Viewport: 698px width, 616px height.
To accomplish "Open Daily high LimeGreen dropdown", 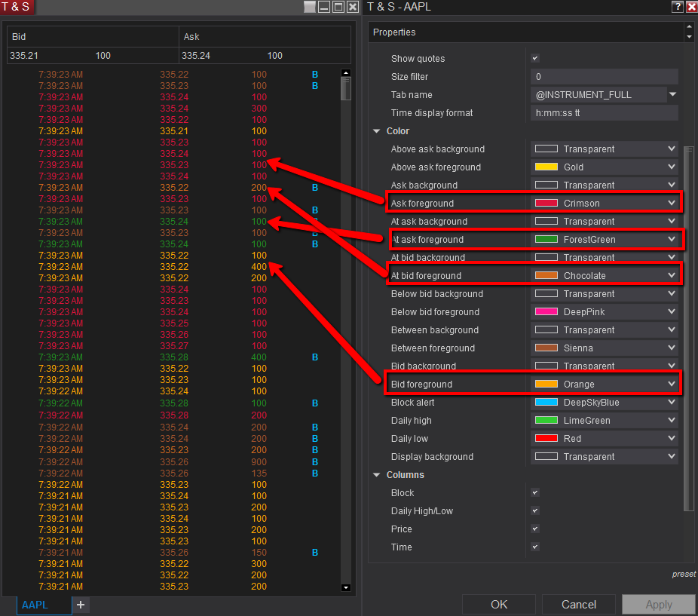I will [x=605, y=421].
